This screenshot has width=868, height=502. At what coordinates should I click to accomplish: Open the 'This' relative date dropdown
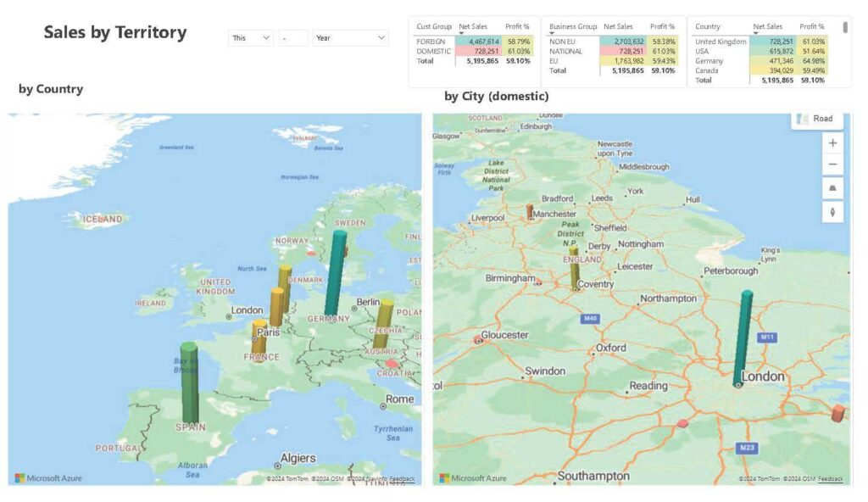pyautogui.click(x=251, y=38)
